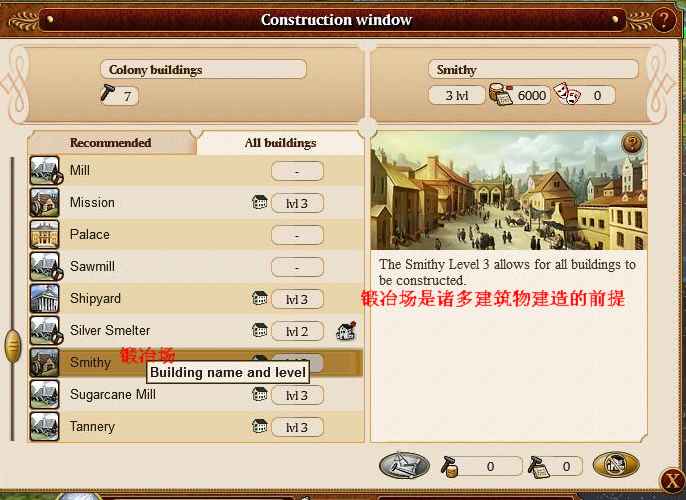
Task: Select the Mission row in list
Action: pyautogui.click(x=196, y=203)
